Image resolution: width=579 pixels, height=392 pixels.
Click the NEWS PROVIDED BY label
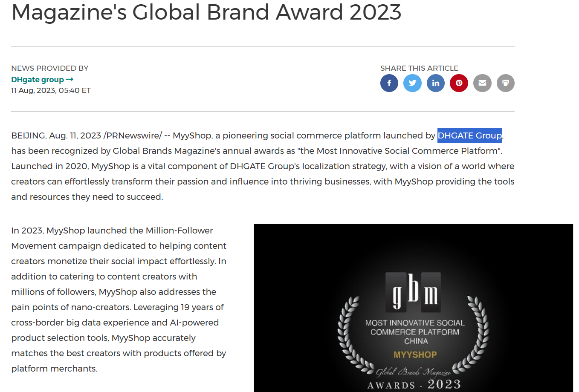pos(50,68)
